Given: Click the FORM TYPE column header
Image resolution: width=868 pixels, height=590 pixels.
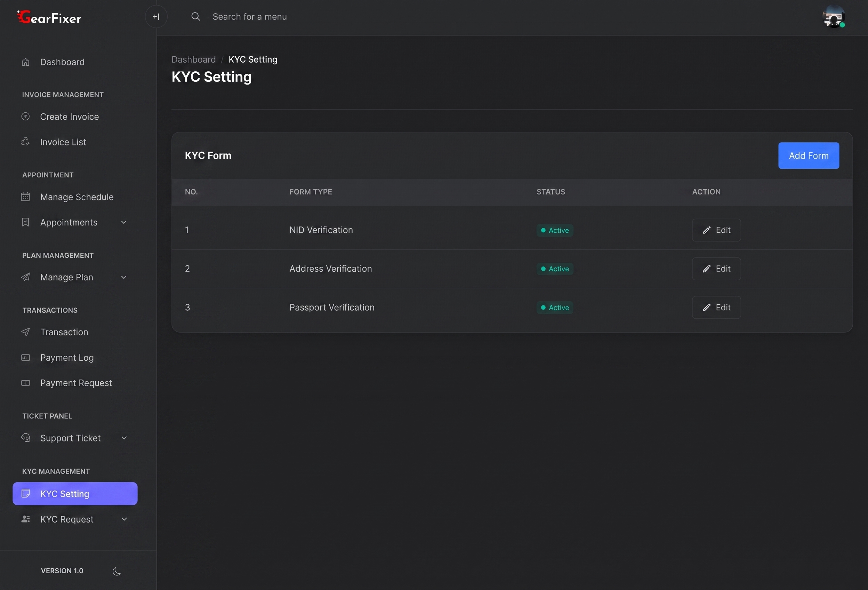Looking at the screenshot, I should tap(311, 192).
